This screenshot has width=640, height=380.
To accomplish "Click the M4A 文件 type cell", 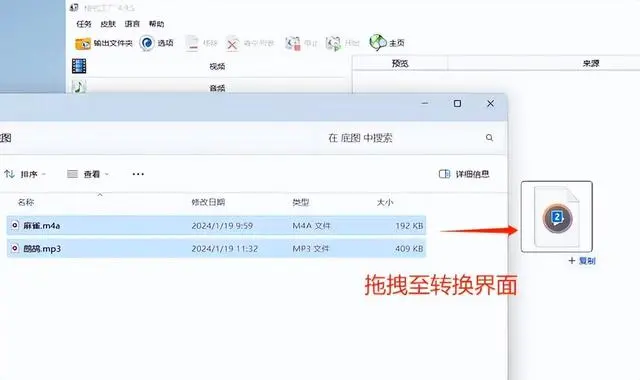I will click(x=311, y=226).
